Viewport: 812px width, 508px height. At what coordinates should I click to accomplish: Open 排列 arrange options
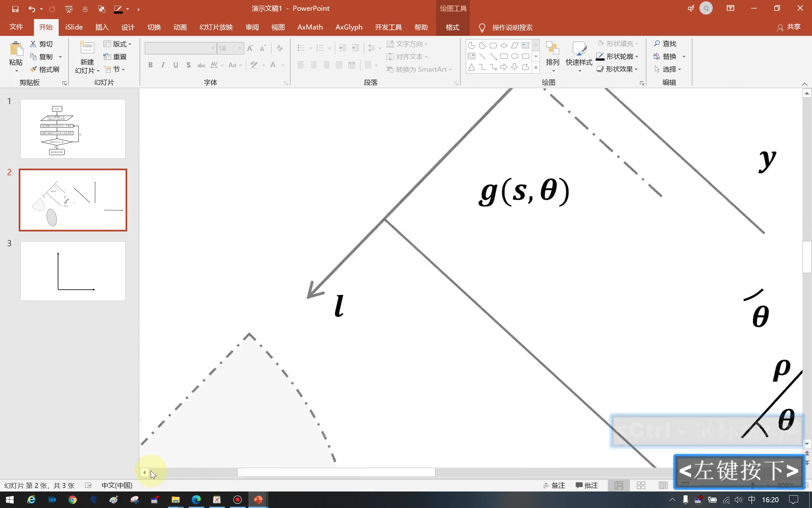[x=553, y=57]
